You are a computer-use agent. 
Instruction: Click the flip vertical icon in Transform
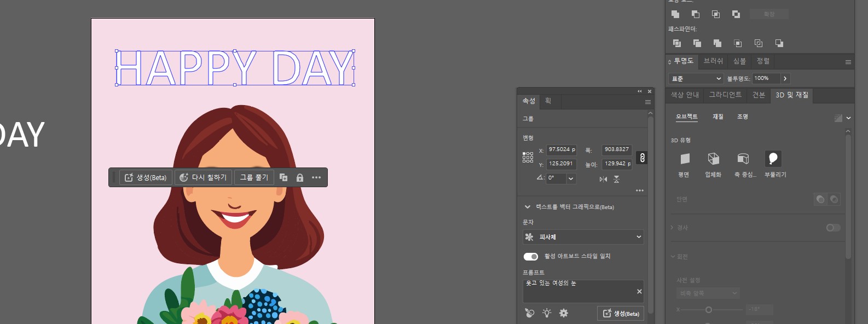[616, 179]
